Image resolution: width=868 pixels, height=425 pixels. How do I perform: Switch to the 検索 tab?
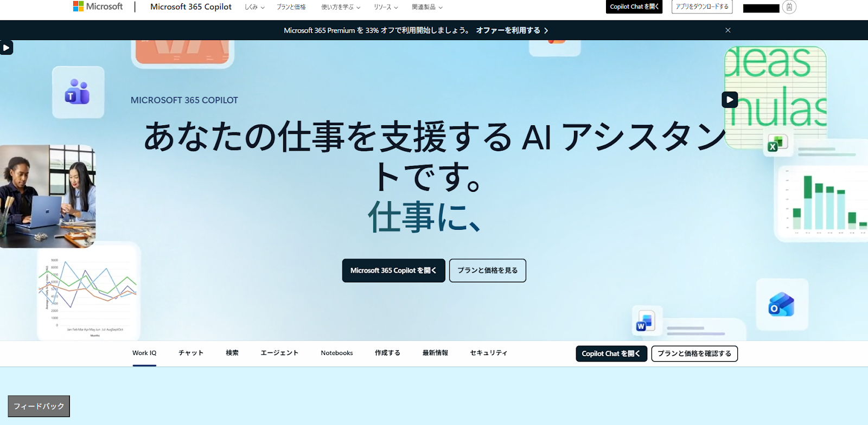tap(232, 353)
